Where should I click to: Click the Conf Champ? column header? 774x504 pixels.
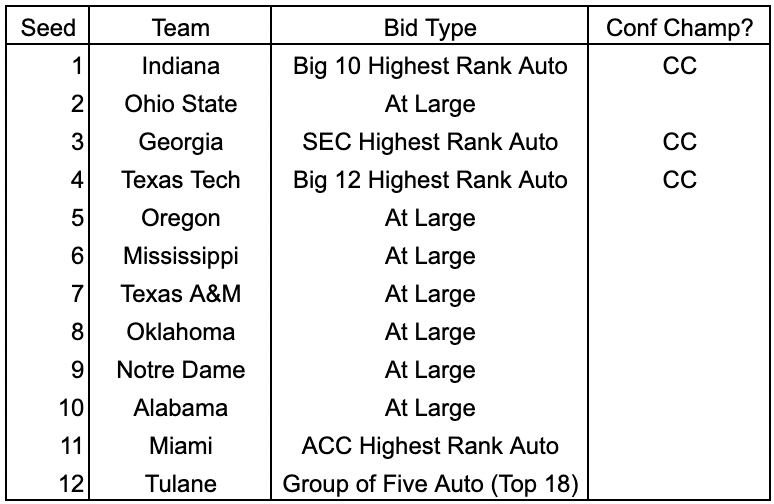[x=679, y=27]
